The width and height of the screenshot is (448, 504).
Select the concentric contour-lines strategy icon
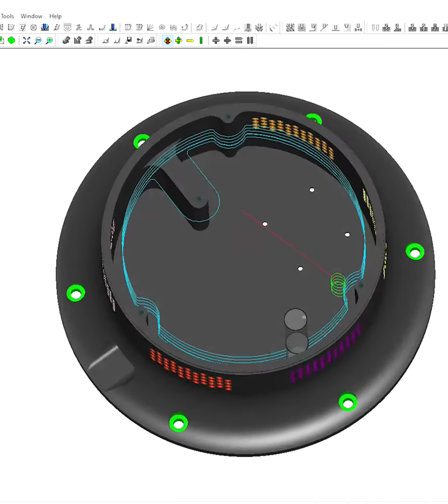coord(68,27)
